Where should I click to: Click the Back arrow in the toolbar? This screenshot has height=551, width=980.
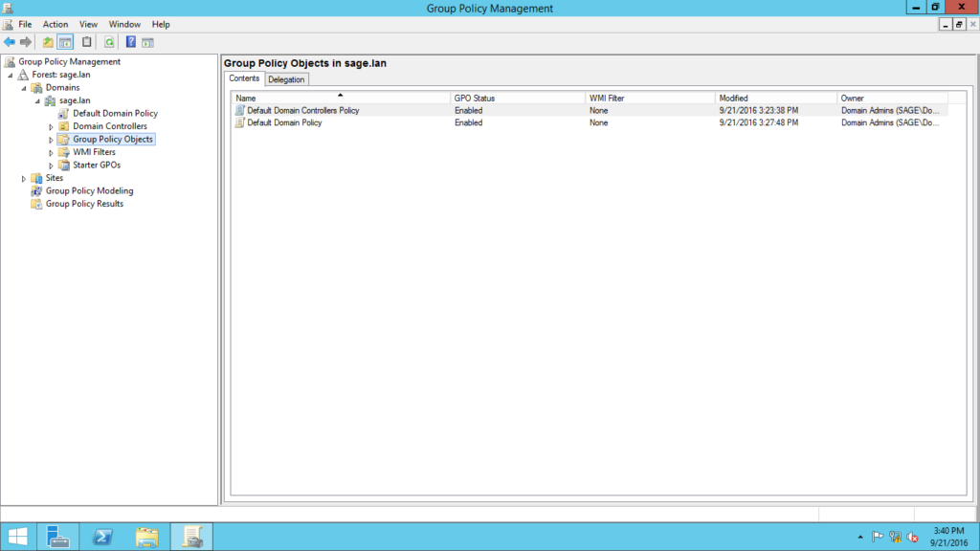coord(10,42)
